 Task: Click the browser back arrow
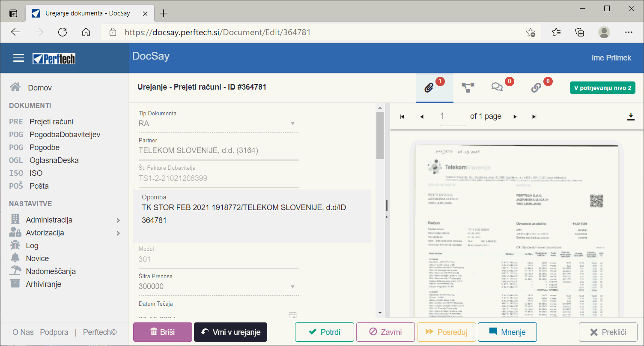15,32
